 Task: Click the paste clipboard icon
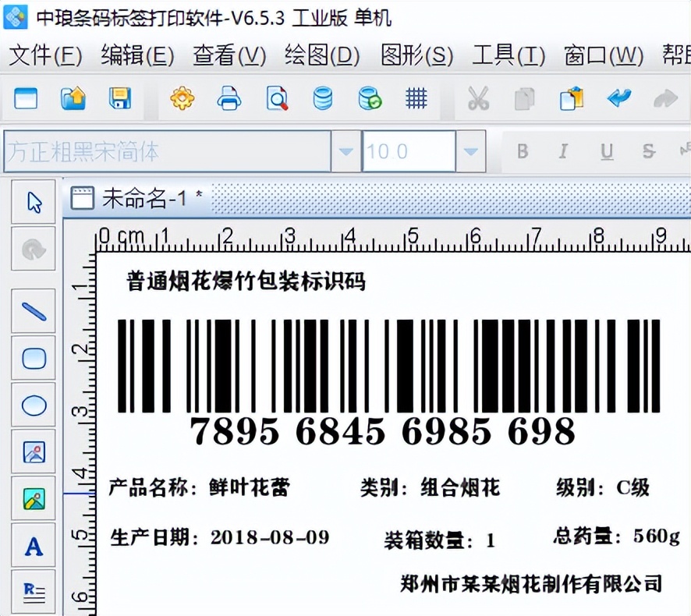pyautogui.click(x=572, y=97)
